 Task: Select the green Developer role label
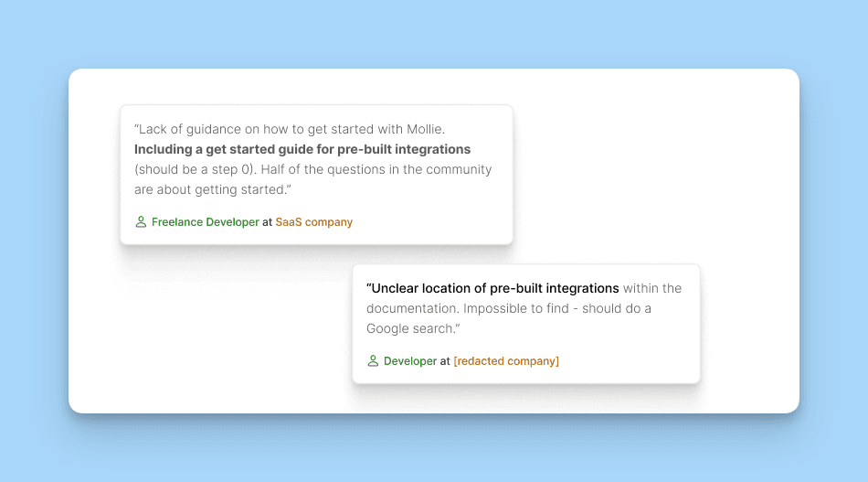pos(410,361)
